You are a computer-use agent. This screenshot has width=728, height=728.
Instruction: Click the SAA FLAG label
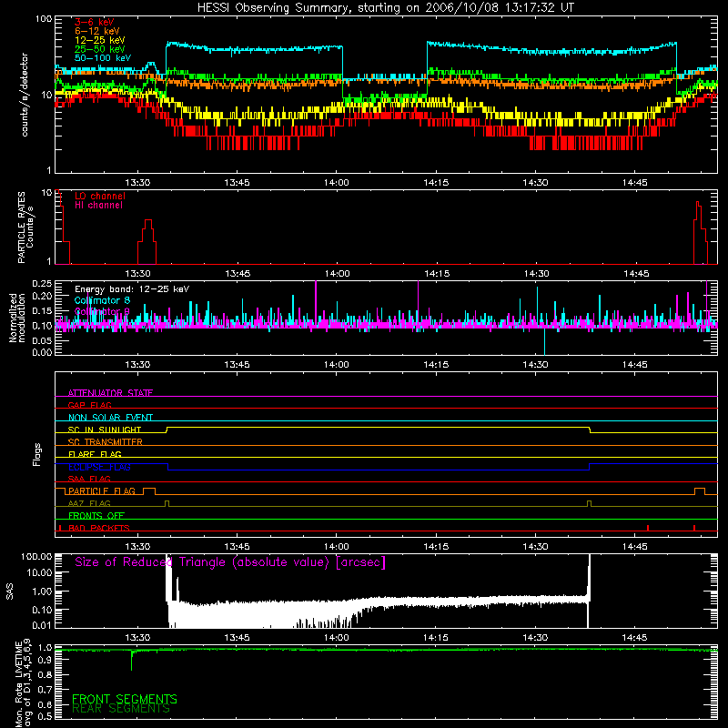tap(89, 479)
